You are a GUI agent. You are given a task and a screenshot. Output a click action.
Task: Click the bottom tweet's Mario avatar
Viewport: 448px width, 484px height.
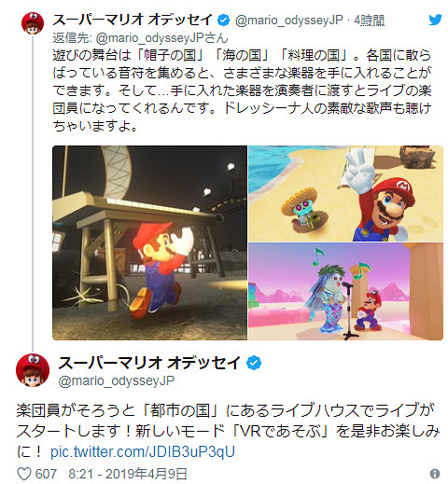pyautogui.click(x=33, y=370)
